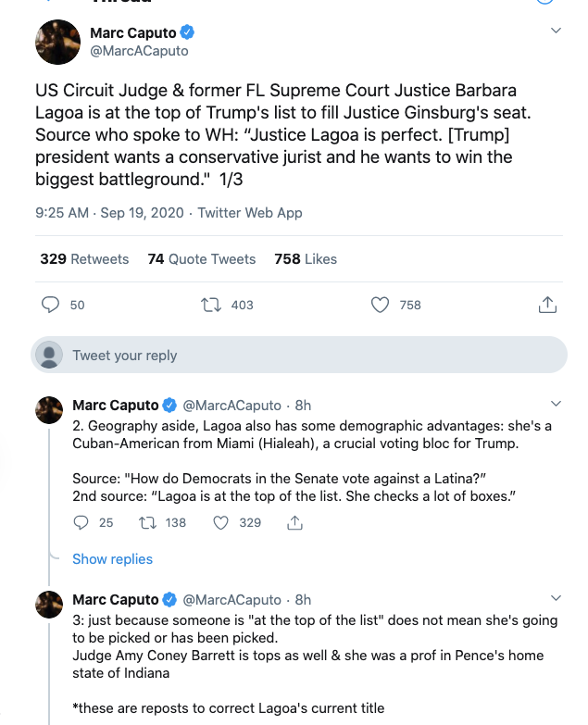
Task: Expand options chevron on the third tweet
Action: point(556,598)
